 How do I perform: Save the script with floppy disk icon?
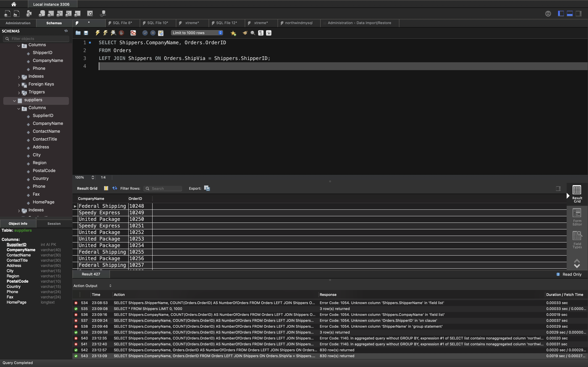[x=86, y=33]
